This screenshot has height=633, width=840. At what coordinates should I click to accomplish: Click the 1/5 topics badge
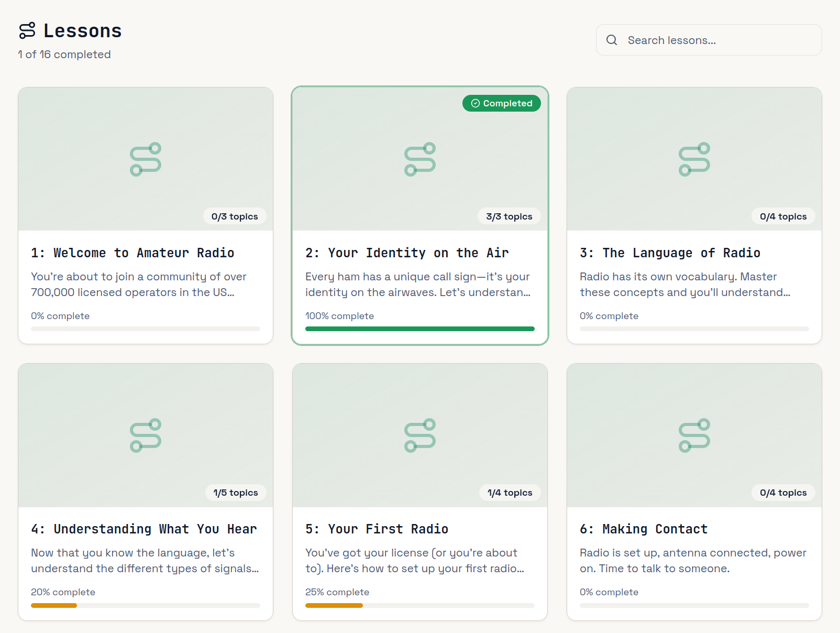(x=236, y=493)
